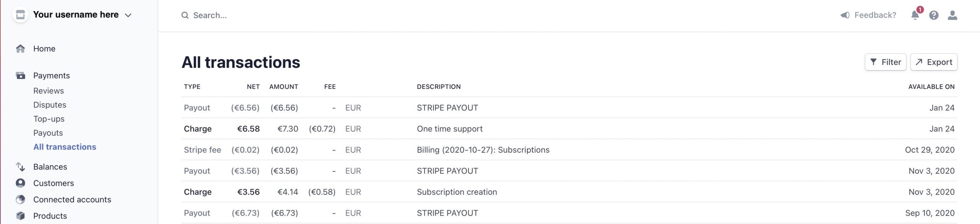Click the Balances arrows icon
980x224 pixels.
21,167
